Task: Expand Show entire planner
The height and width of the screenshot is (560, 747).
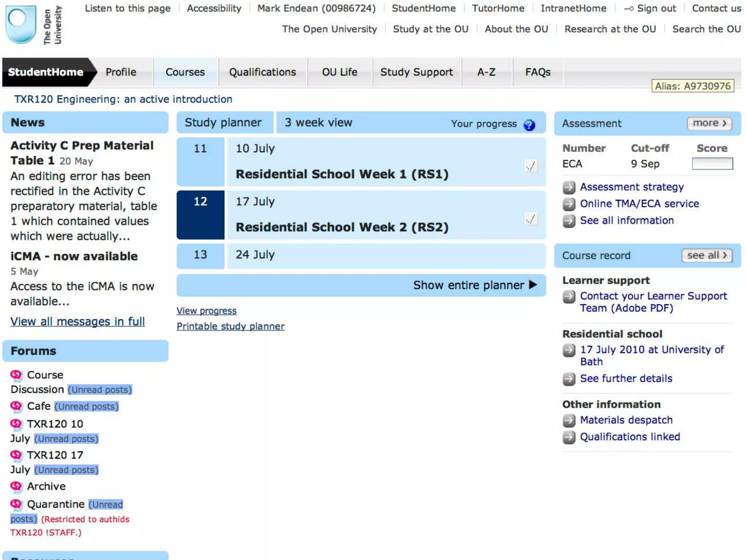Action: 475,285
